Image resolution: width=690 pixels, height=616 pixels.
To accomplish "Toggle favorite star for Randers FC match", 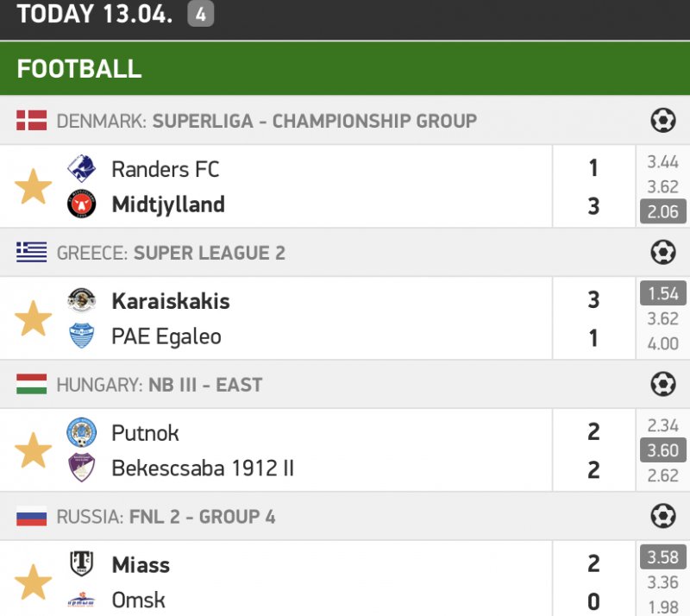I will [34, 187].
